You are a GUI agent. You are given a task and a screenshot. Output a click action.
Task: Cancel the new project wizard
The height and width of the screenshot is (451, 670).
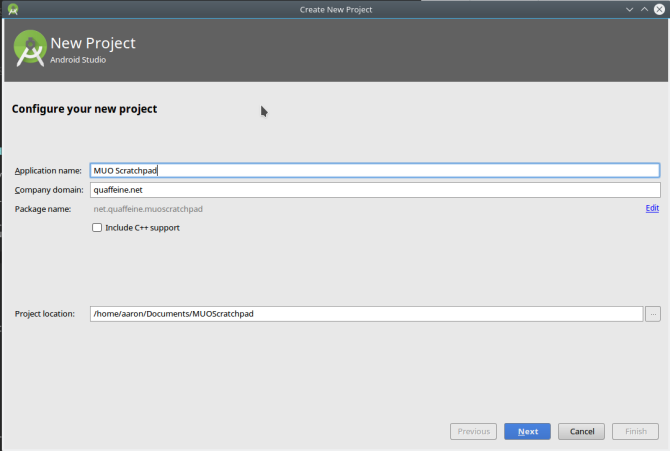(x=582, y=431)
